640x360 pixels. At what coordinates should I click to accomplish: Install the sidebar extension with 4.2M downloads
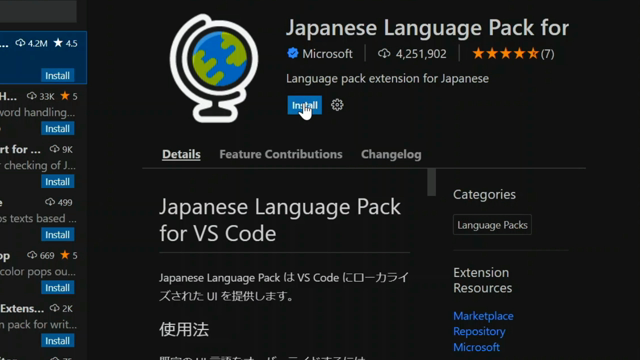click(x=58, y=76)
